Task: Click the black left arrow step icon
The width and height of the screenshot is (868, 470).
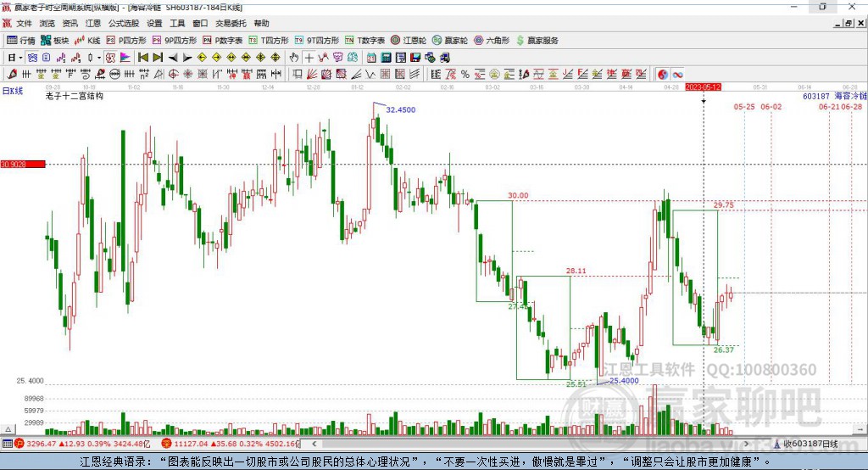Action: 173,58
